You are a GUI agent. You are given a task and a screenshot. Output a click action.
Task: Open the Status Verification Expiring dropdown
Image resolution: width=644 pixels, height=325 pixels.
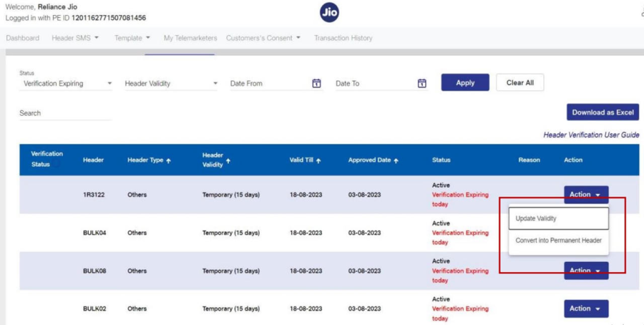[65, 84]
